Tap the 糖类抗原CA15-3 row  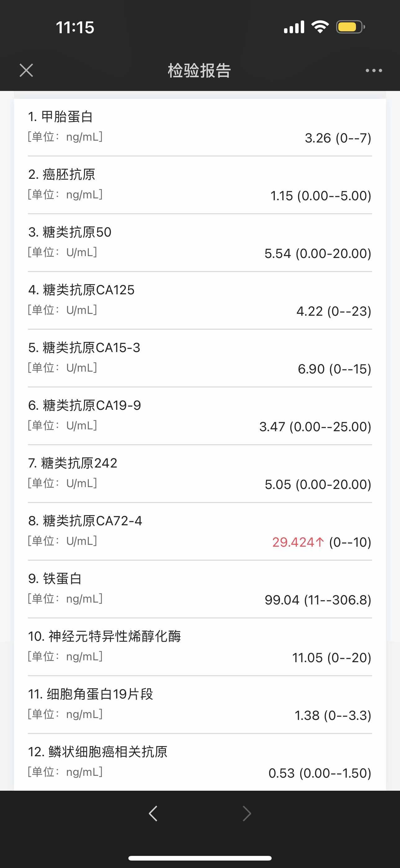click(200, 358)
